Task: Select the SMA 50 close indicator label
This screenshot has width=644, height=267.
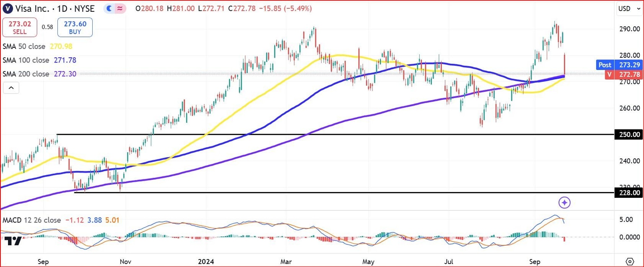Action: (25, 47)
